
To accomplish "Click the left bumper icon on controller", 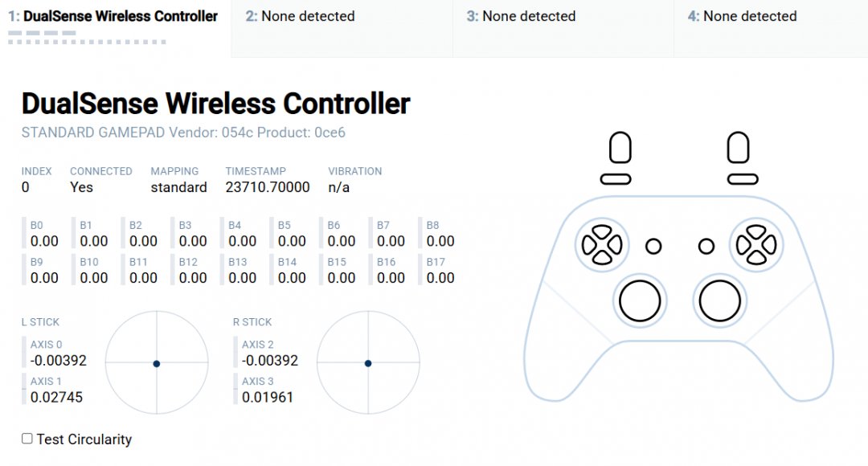I will (616, 179).
